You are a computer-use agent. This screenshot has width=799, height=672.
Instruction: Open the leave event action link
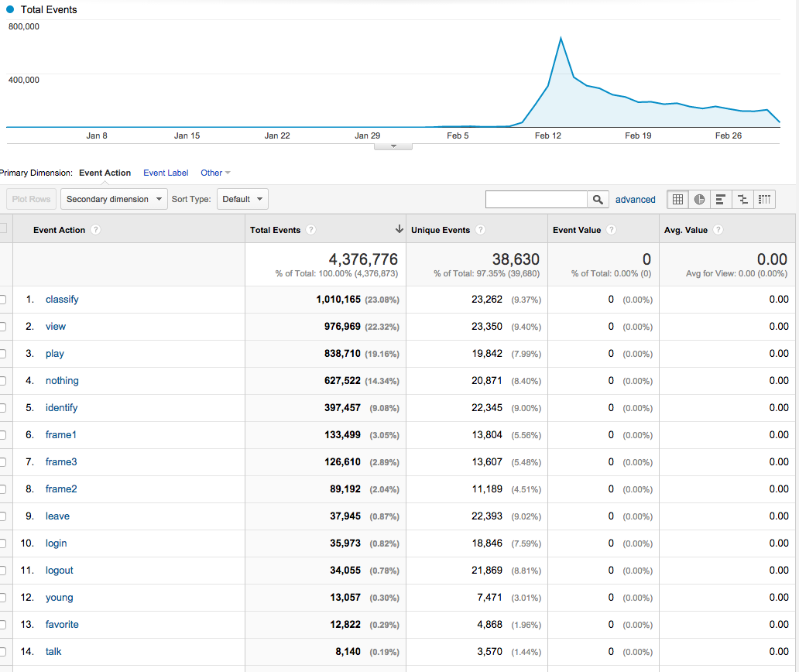tap(57, 516)
